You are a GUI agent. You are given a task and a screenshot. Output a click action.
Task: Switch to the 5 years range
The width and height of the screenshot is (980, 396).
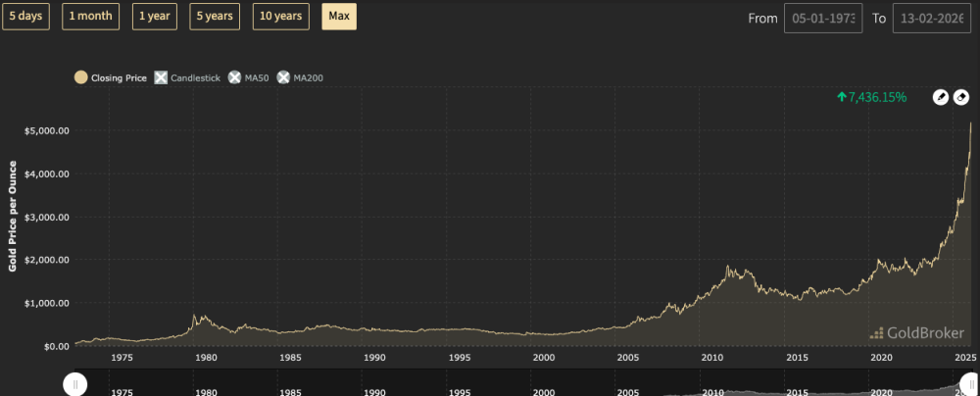214,16
